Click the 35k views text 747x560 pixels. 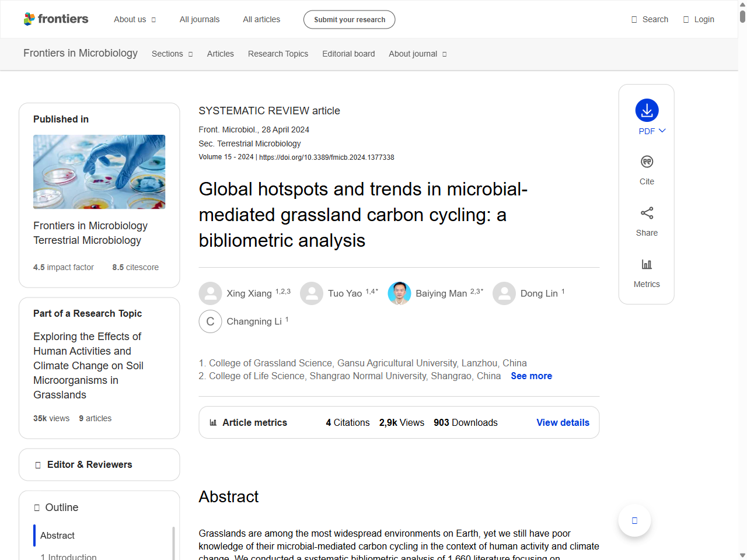click(x=51, y=418)
